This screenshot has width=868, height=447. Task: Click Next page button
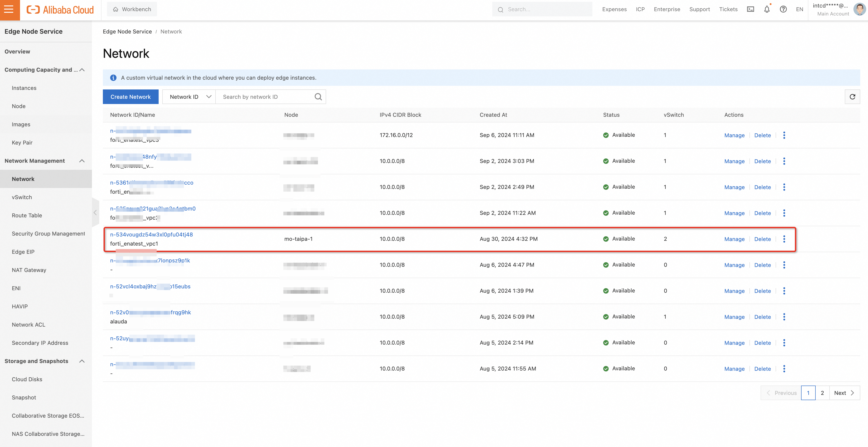click(844, 393)
